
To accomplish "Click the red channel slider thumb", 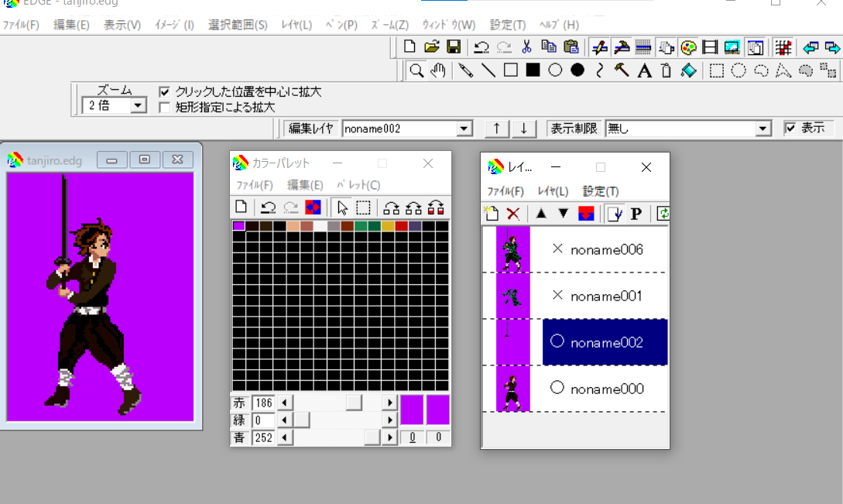I will coord(354,403).
